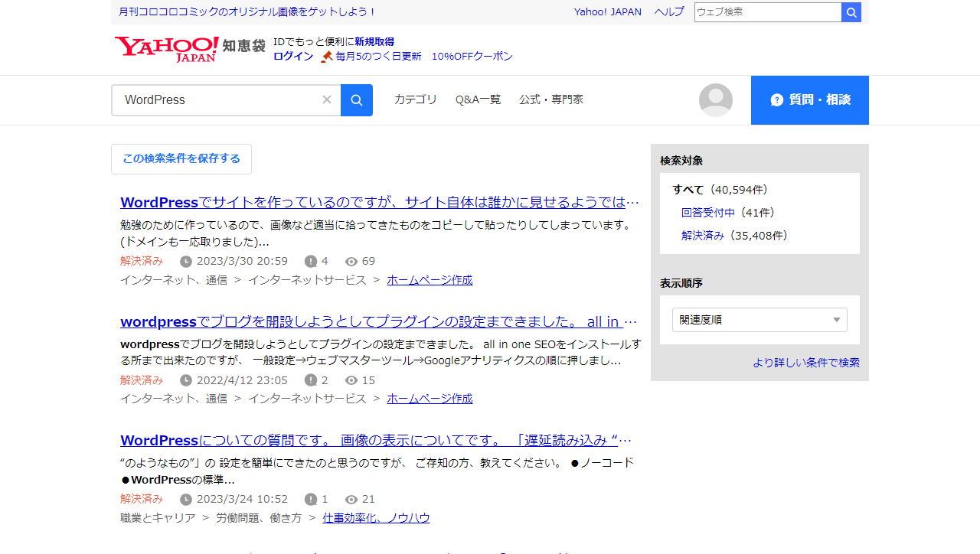Viewport: 980px width, 554px height.
Task: Click 職業とキャリア breadcrumb text
Action: click(x=158, y=518)
